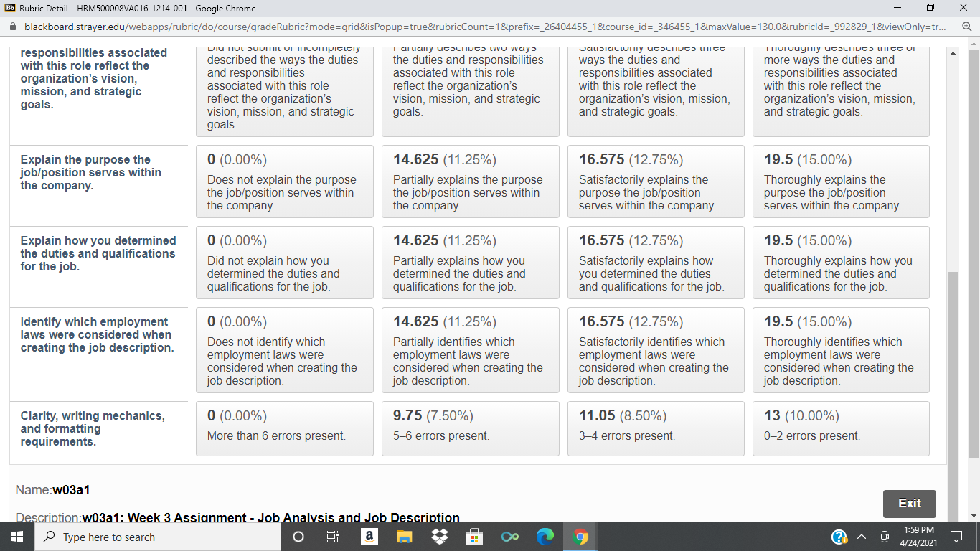
Task: Click the Chrome icon in the taskbar
Action: pyautogui.click(x=580, y=537)
